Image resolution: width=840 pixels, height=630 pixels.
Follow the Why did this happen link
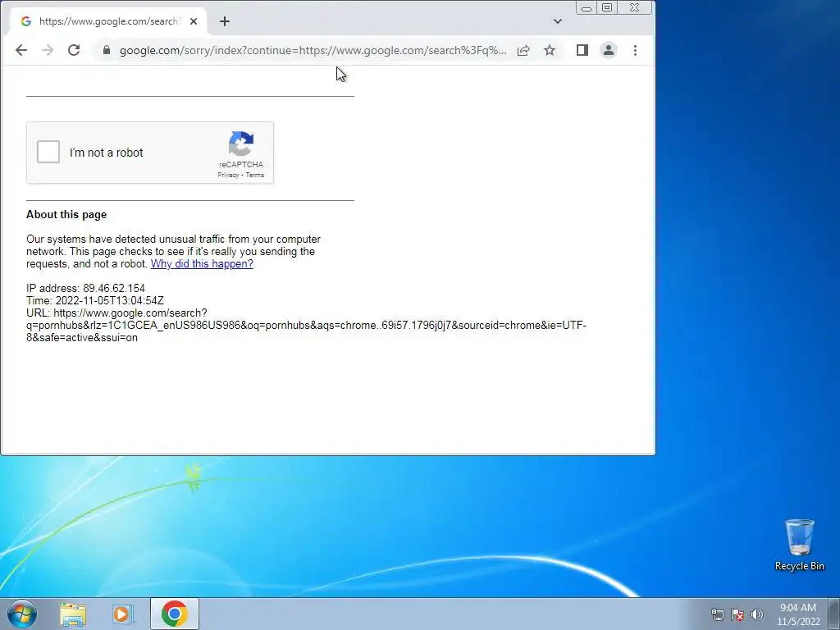(202, 263)
